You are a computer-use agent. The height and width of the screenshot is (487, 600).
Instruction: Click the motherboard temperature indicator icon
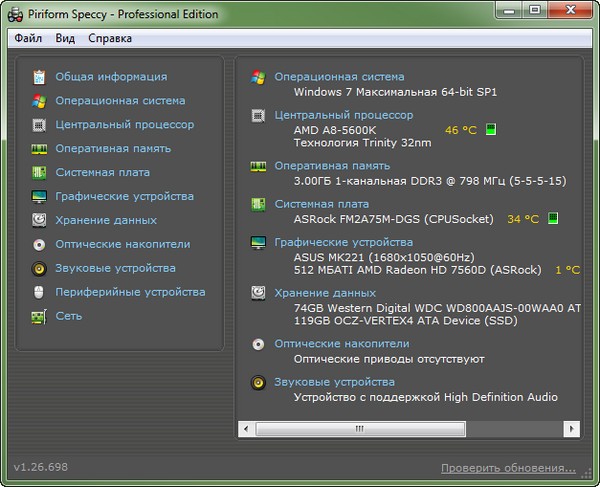(x=553, y=218)
